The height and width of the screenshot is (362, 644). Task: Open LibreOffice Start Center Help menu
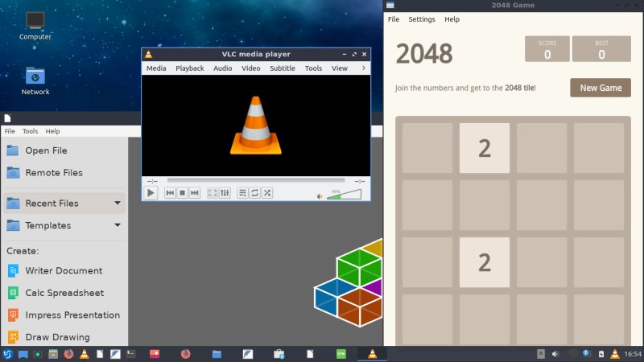click(52, 131)
